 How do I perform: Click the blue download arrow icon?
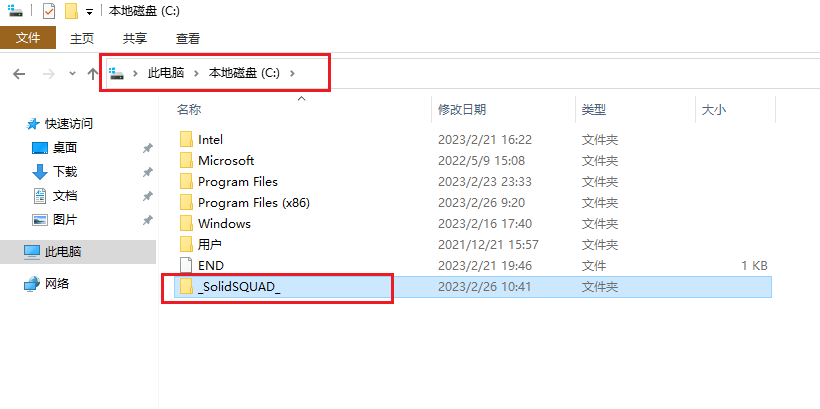coord(40,172)
